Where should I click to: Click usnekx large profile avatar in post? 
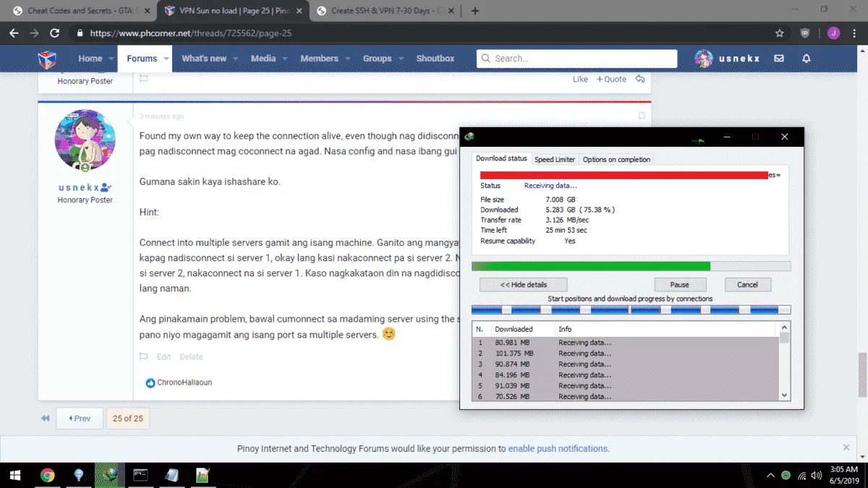pyautogui.click(x=85, y=141)
